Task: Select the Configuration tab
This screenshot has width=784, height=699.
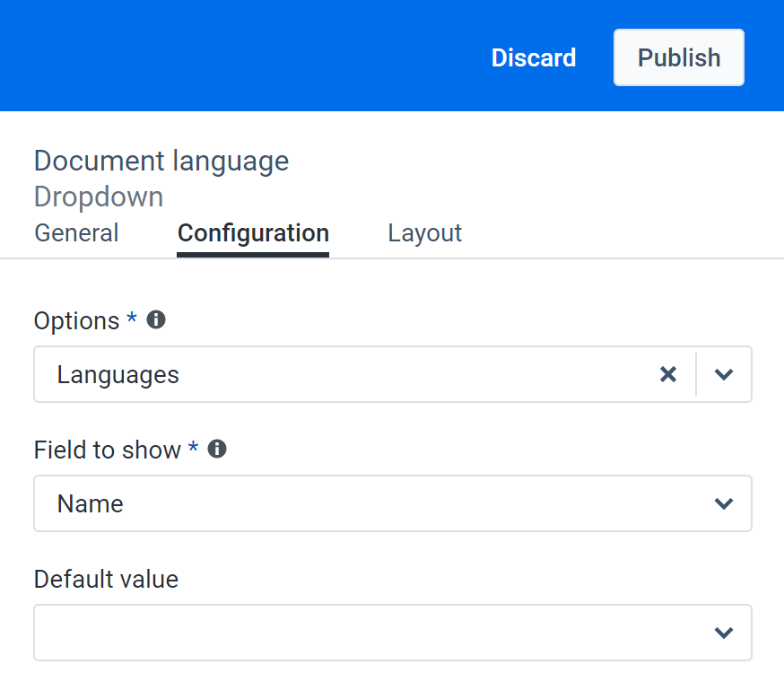Action: (252, 232)
